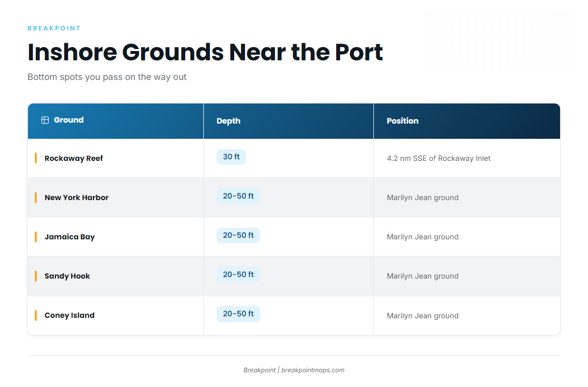Viewport: 588px width, 387px height.
Task: Click the table grid icon beside Ground
Action: pos(45,120)
